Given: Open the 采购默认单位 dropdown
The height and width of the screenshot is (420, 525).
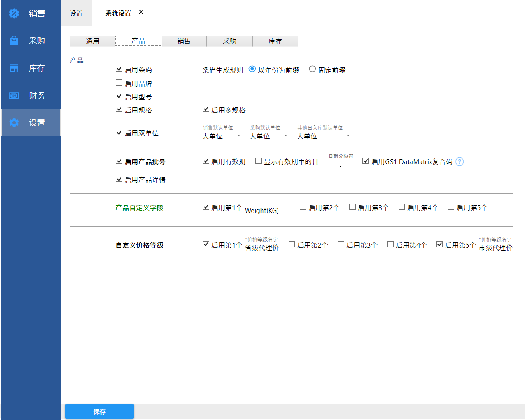Looking at the screenshot, I should [x=268, y=136].
